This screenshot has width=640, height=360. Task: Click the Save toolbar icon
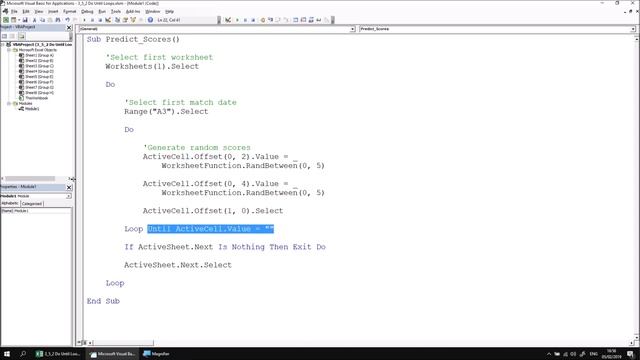25,20
